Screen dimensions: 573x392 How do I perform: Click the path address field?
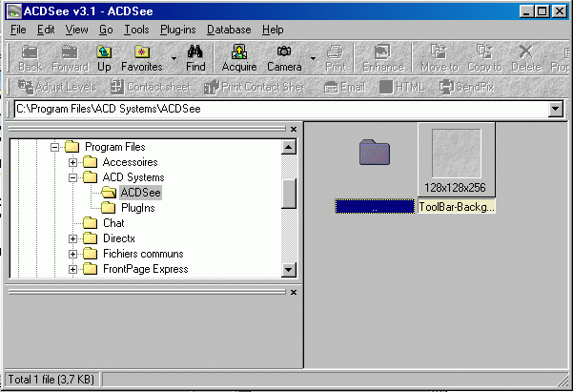point(281,109)
